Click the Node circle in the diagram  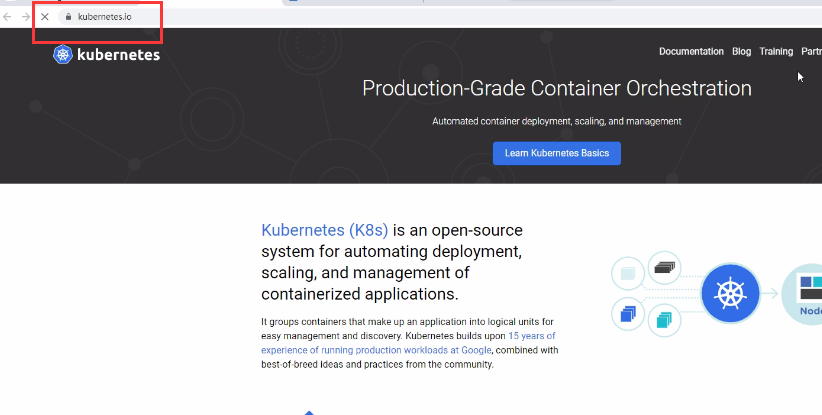point(804,294)
